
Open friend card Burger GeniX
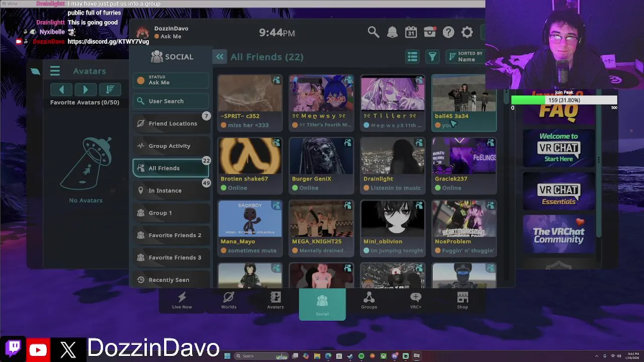point(321,165)
